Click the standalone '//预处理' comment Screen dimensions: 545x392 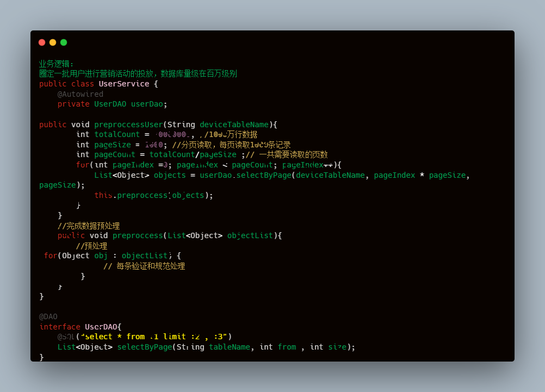pos(91,246)
